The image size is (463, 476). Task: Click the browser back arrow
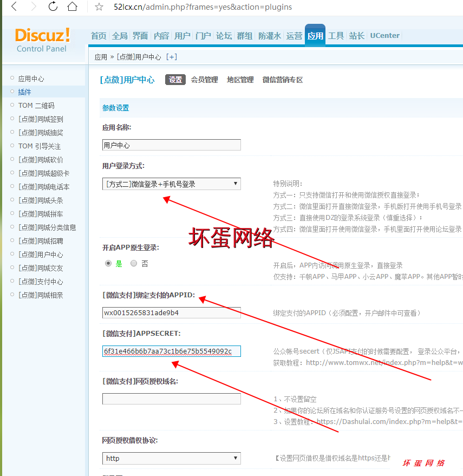click(x=14, y=7)
